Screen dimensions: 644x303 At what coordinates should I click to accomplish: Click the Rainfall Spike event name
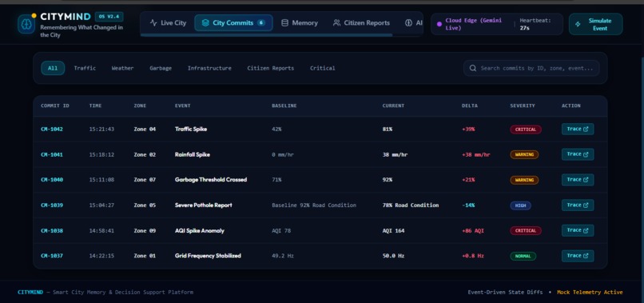[x=193, y=154]
